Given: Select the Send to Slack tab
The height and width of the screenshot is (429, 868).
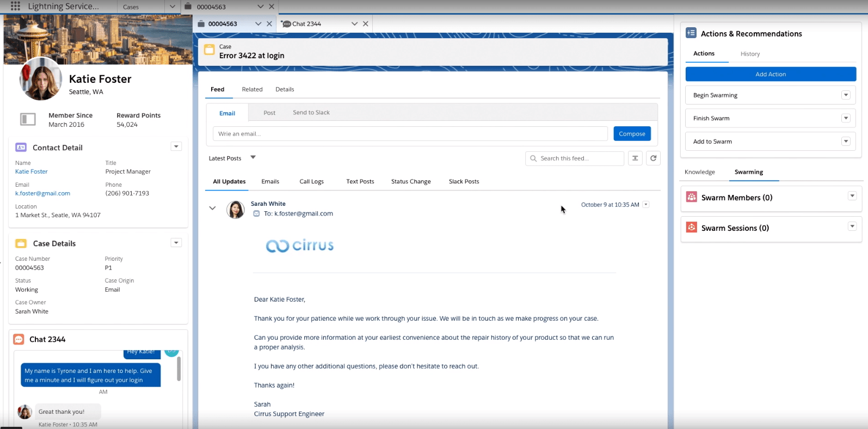Looking at the screenshot, I should click(x=311, y=113).
